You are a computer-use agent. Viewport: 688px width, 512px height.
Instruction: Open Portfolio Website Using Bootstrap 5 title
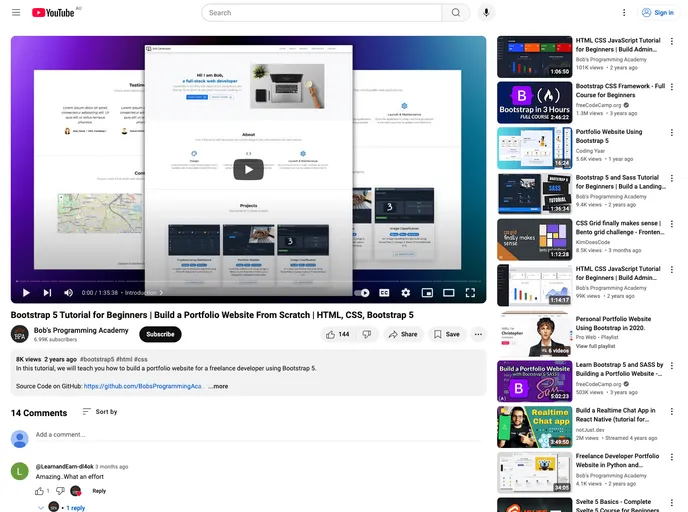609,136
